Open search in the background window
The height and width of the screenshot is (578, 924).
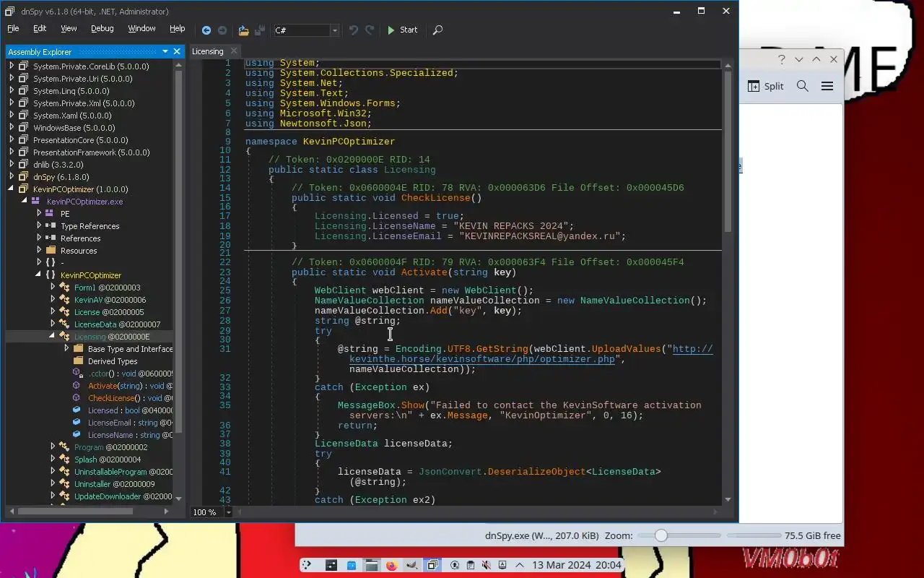pos(803,86)
